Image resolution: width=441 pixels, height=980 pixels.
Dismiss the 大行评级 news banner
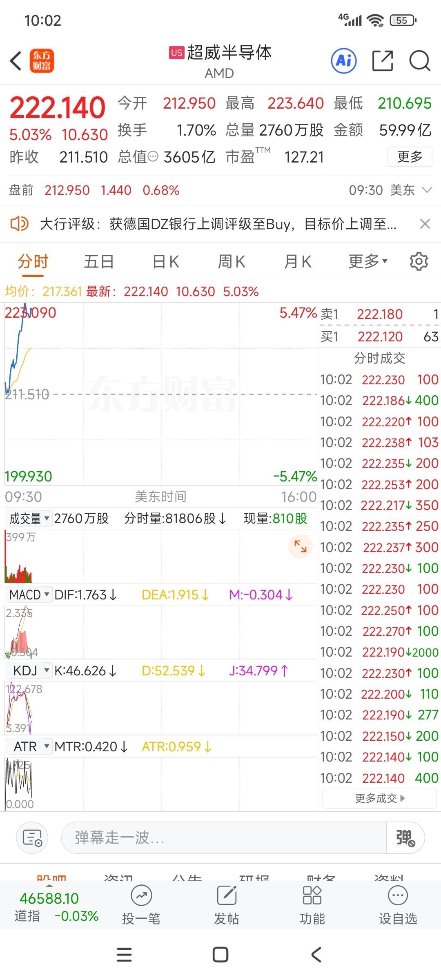(425, 224)
